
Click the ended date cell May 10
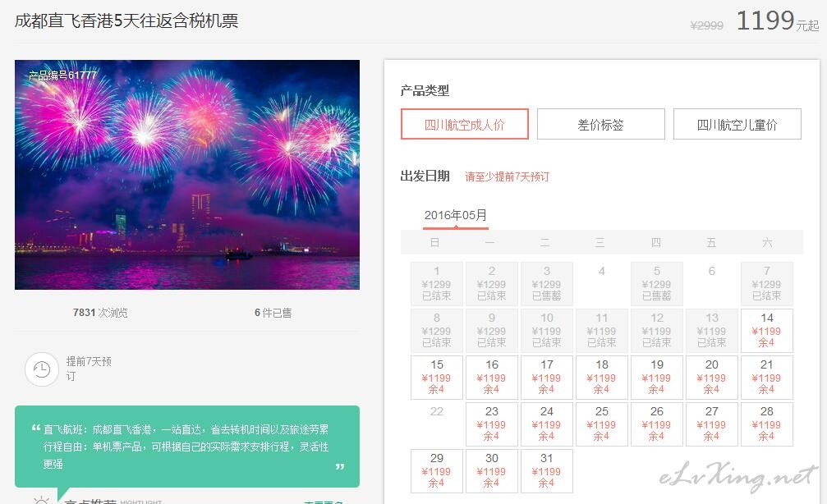546,331
